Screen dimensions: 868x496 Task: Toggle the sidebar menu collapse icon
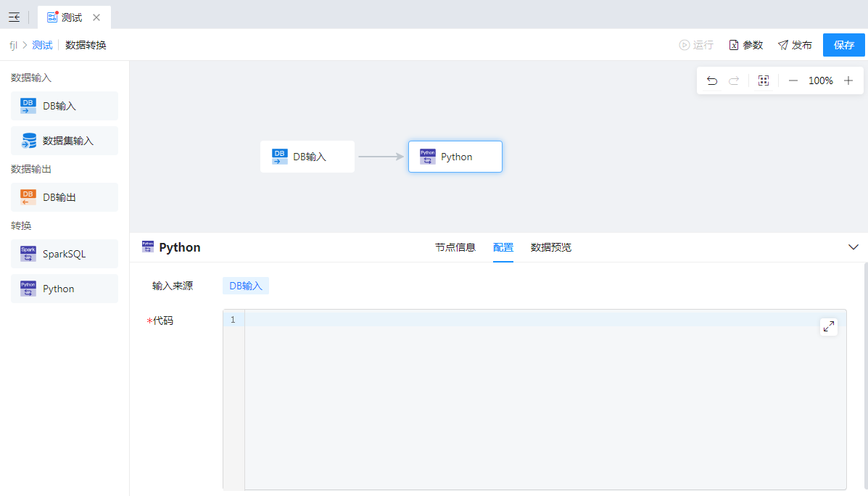click(x=14, y=17)
